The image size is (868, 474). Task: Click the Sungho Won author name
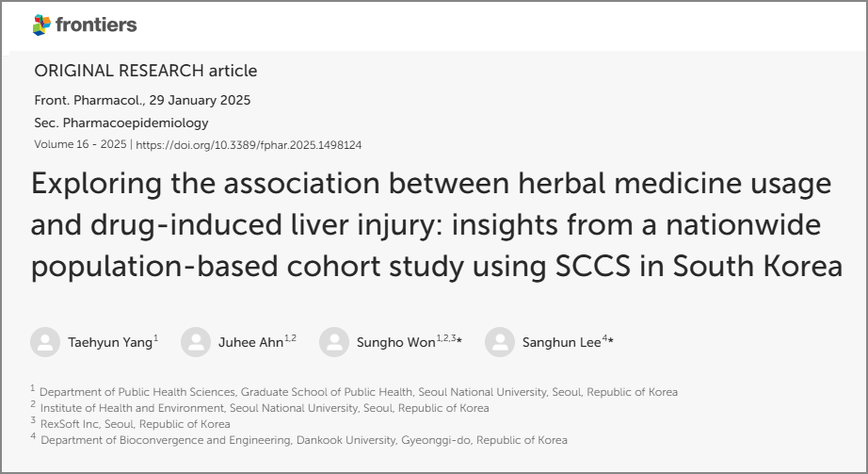pos(395,343)
